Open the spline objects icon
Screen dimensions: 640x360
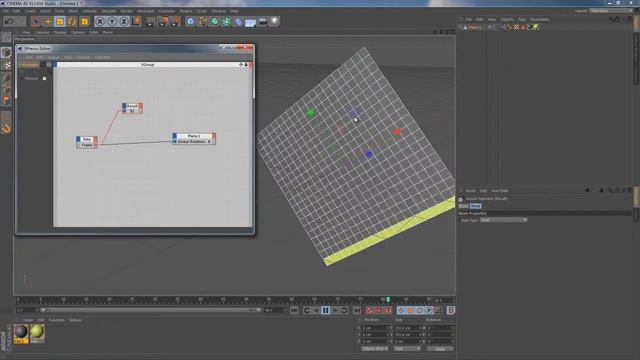pyautogui.click(x=202, y=21)
